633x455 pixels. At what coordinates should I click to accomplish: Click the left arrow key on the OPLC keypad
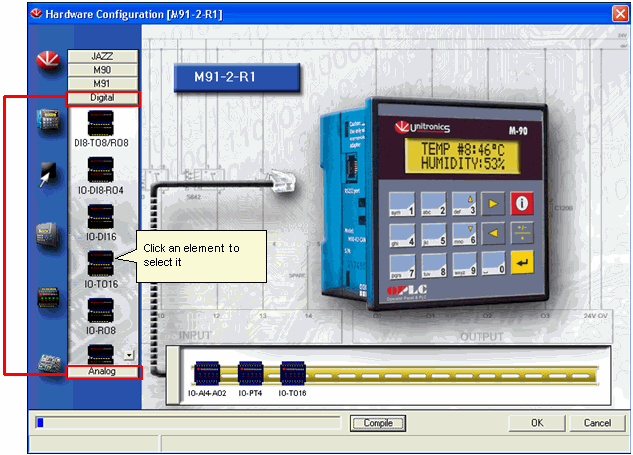tap(493, 233)
